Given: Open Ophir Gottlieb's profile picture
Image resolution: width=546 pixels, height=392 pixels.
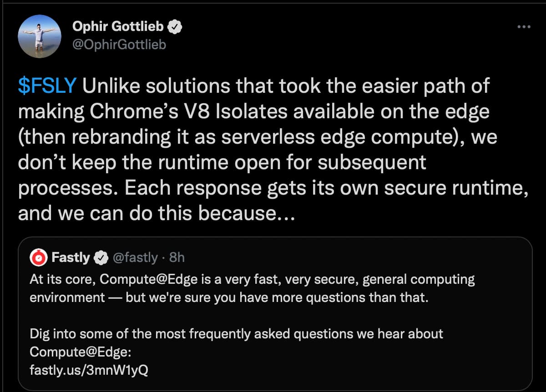Looking at the screenshot, I should [x=39, y=36].
